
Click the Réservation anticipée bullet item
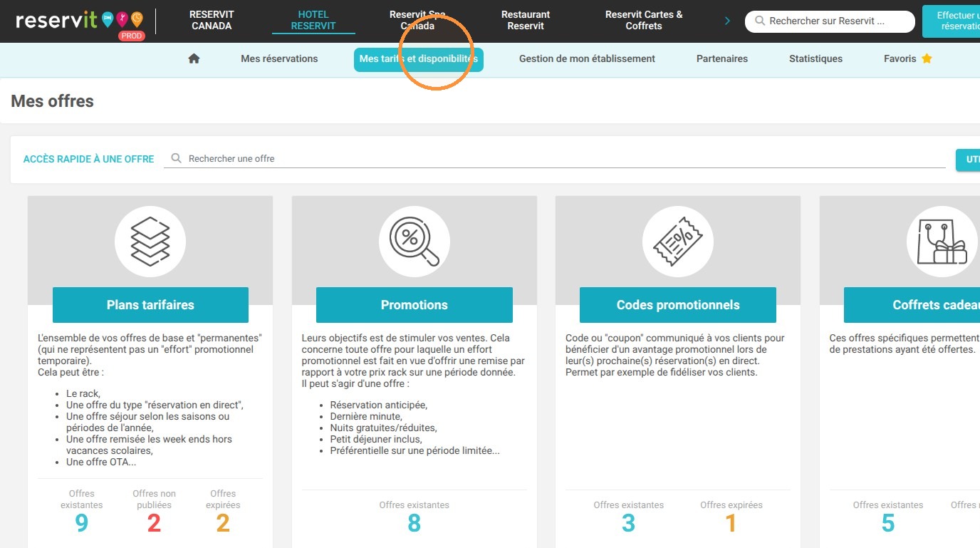click(x=379, y=405)
